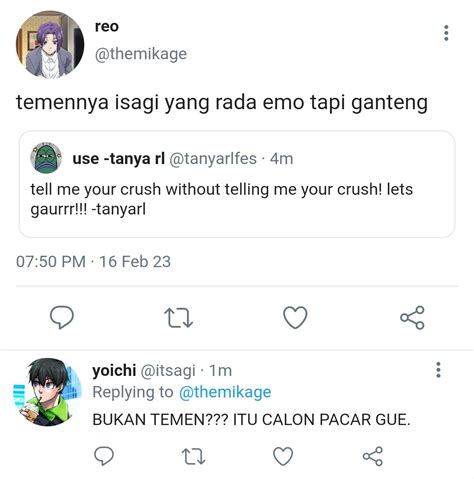Viewport: 474px width, 479px height.
Task: Open the @themikage handle under reo
Action: click(141, 54)
